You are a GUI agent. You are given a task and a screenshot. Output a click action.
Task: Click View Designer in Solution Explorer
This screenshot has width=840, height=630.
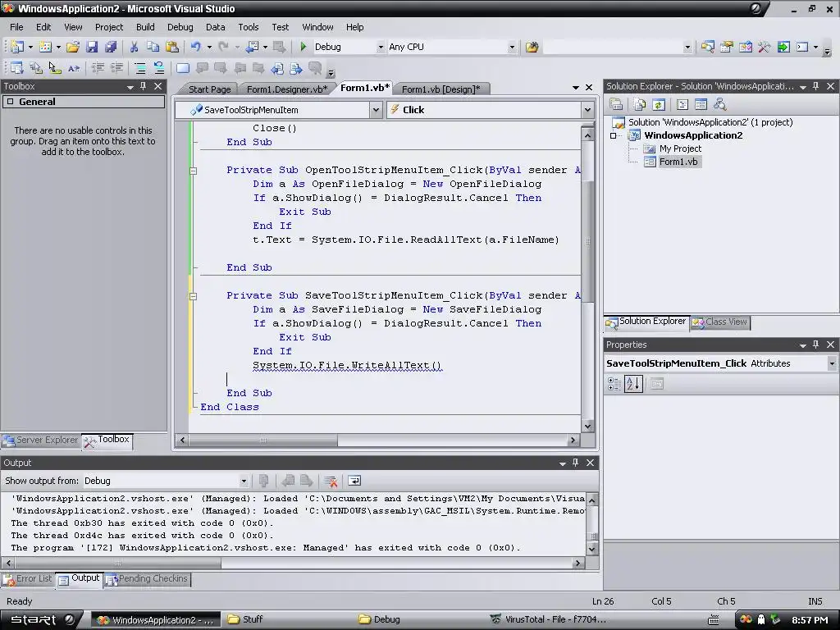701,104
